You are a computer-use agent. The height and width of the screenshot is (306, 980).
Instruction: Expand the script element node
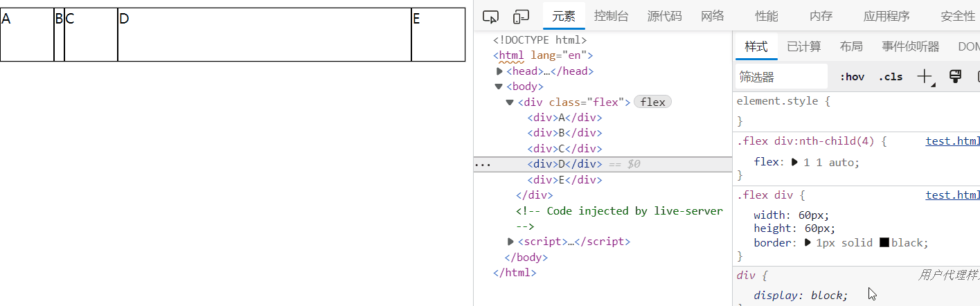[x=510, y=242]
